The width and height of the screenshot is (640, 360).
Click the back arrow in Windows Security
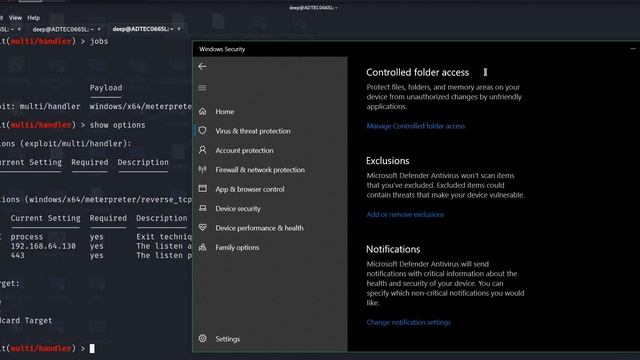tap(202, 67)
